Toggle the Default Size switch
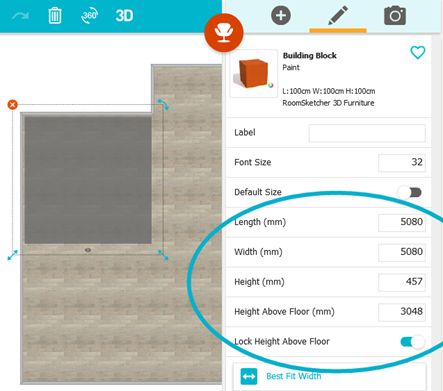Screen dimensions: 443x391 [410, 192]
